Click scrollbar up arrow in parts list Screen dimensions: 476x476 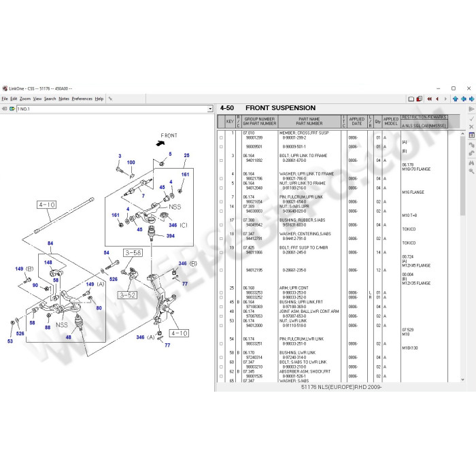click(462, 133)
